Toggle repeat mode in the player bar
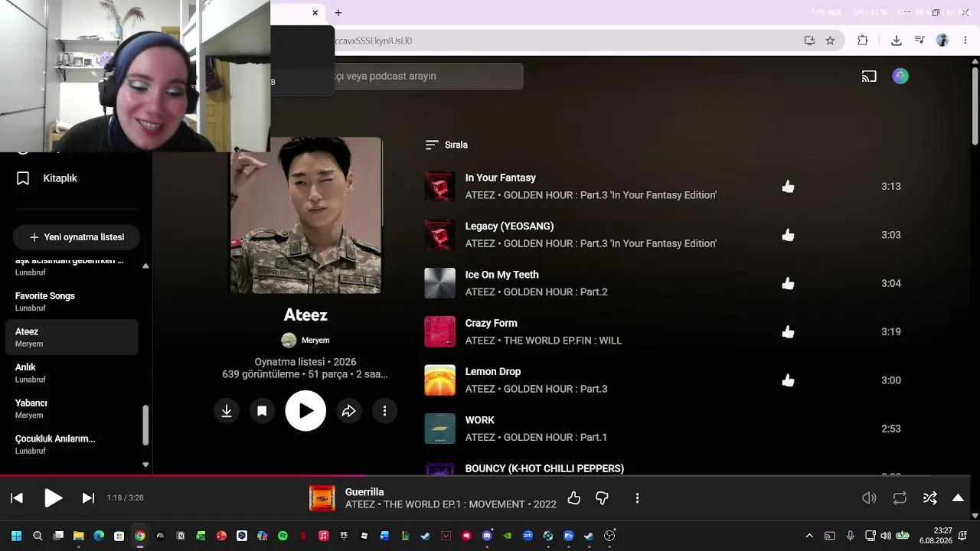 tap(900, 498)
